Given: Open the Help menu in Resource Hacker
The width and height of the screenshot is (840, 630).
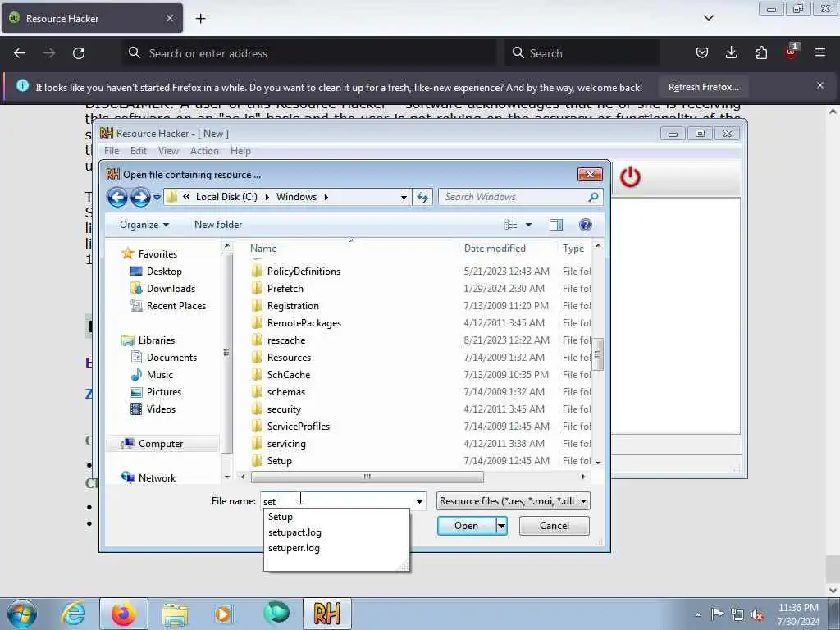Looking at the screenshot, I should coord(240,151).
